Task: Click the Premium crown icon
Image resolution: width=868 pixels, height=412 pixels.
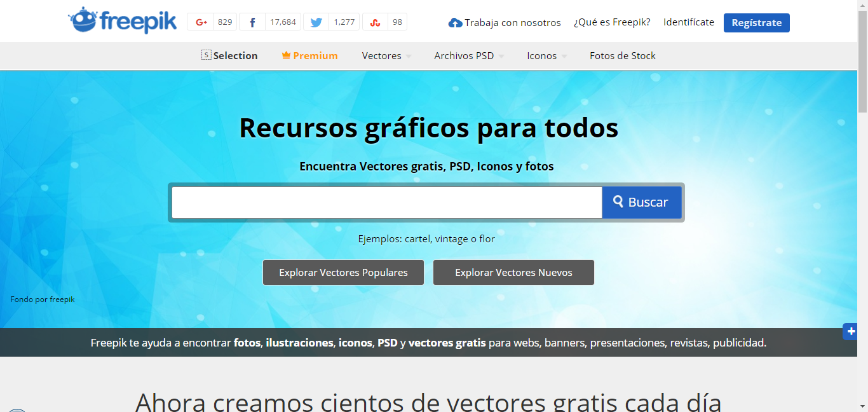Action: 286,55
